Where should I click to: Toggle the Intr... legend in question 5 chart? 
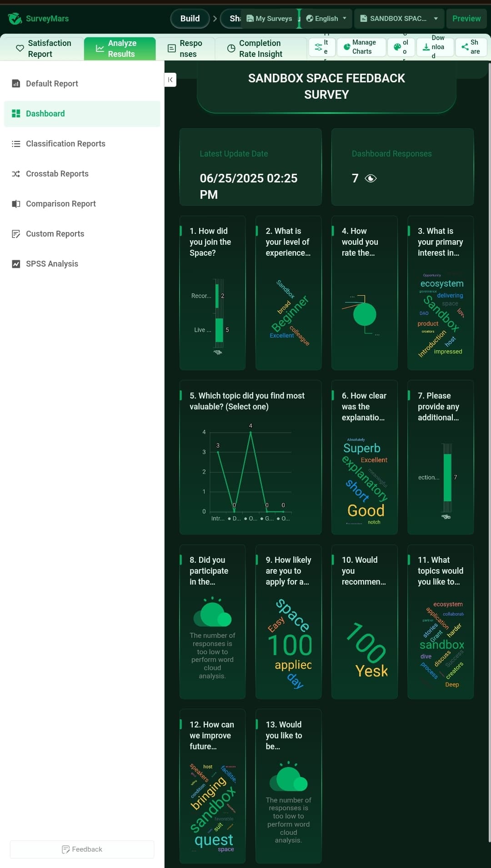pyautogui.click(x=218, y=518)
